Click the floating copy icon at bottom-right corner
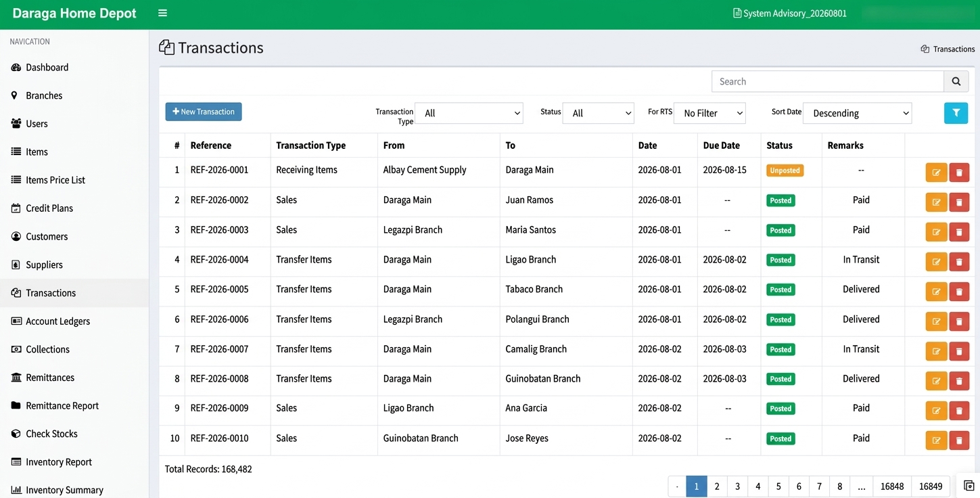This screenshot has height=498, width=980. tap(969, 485)
